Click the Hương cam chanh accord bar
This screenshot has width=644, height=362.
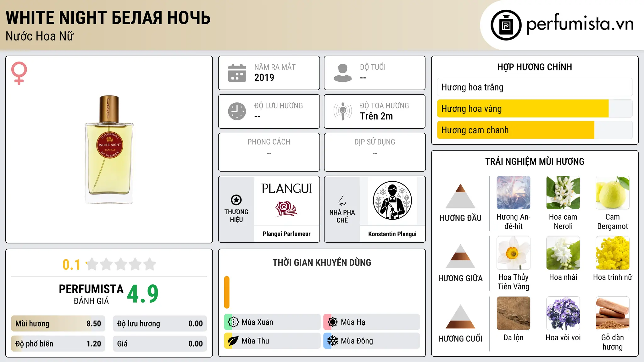coord(535,130)
